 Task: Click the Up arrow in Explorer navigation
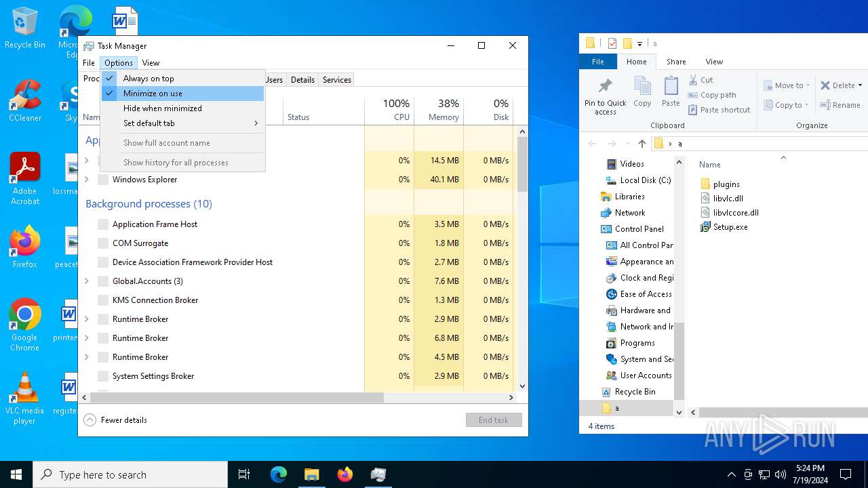[642, 144]
